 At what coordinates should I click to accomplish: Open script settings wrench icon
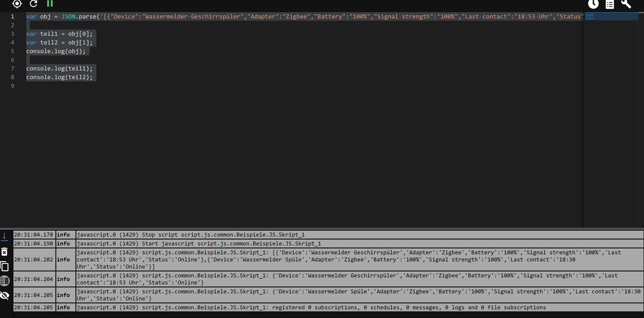tap(626, 4)
